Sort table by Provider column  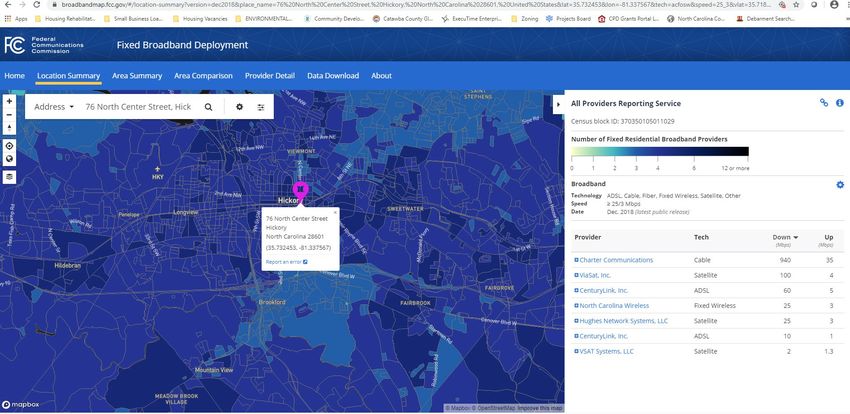coord(588,237)
